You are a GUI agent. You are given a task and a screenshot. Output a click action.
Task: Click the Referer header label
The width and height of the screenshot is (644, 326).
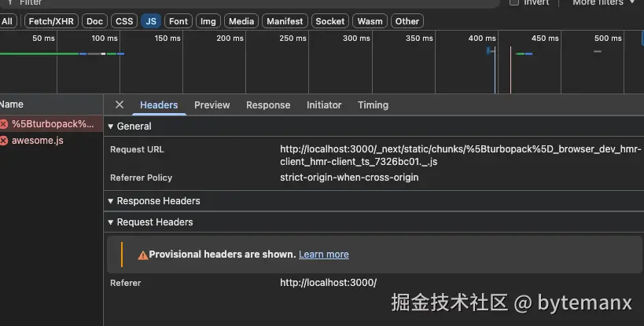tap(125, 283)
